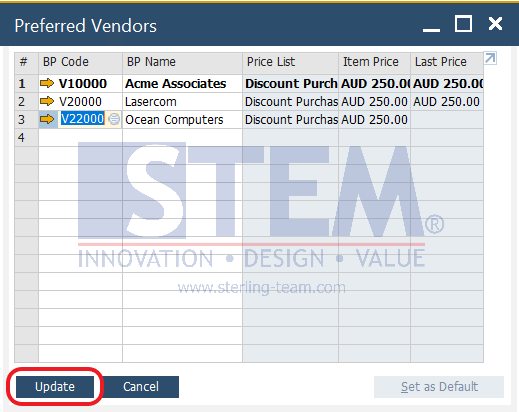Click Item Price for Ocean Computers

point(374,119)
